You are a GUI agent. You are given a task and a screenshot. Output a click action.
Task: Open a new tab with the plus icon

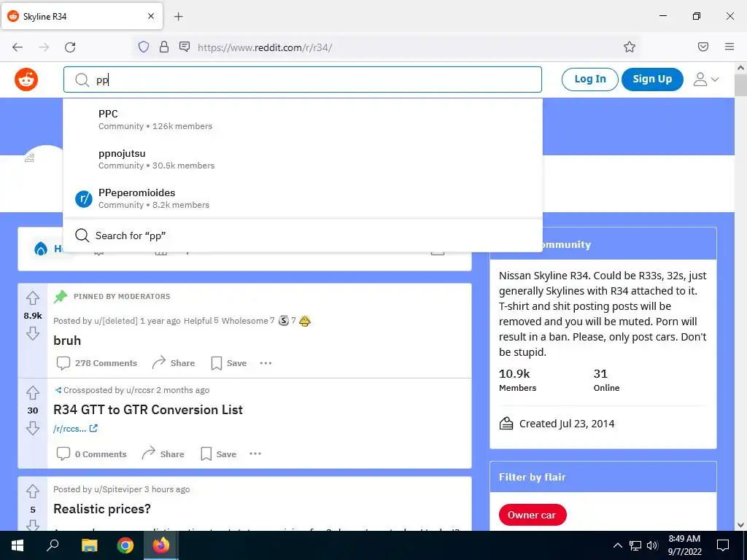click(179, 17)
